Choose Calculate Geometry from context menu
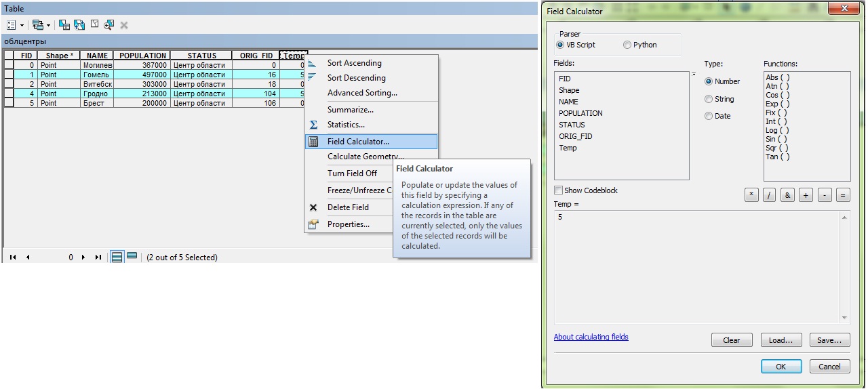 click(365, 157)
